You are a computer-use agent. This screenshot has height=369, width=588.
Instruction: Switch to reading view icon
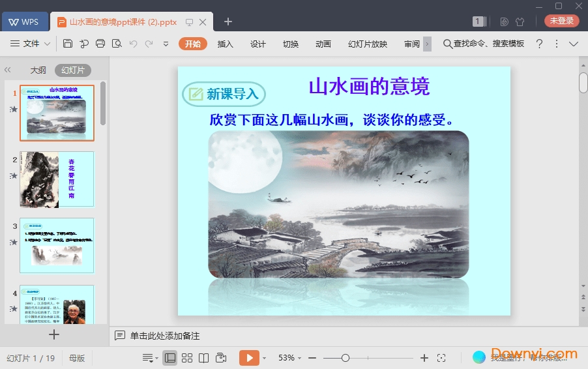(203, 358)
